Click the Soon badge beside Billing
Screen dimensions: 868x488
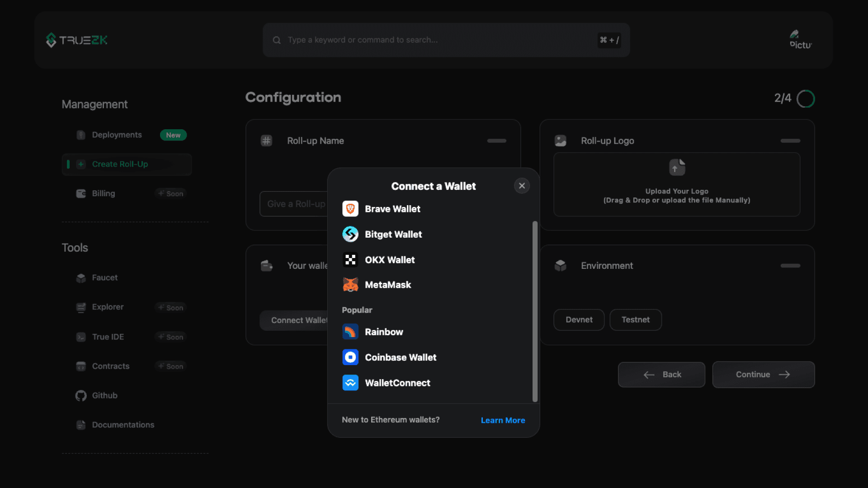tap(171, 193)
